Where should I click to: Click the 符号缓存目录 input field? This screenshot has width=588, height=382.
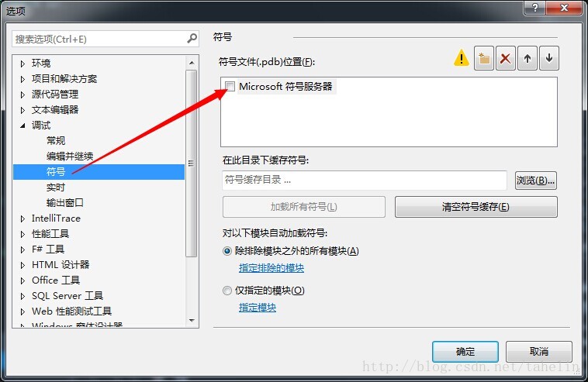[x=365, y=180]
